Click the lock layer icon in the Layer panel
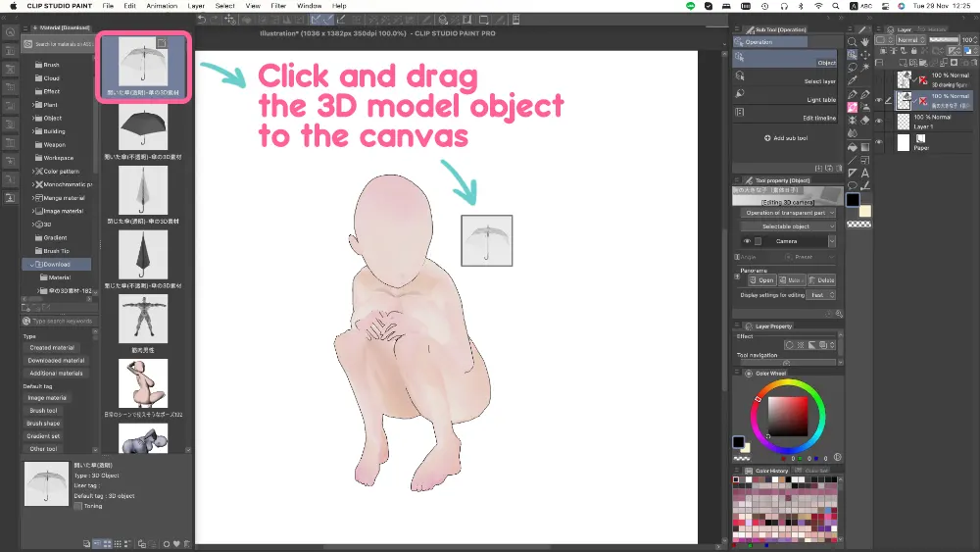Viewport: 980px width, 552px height. [913, 51]
